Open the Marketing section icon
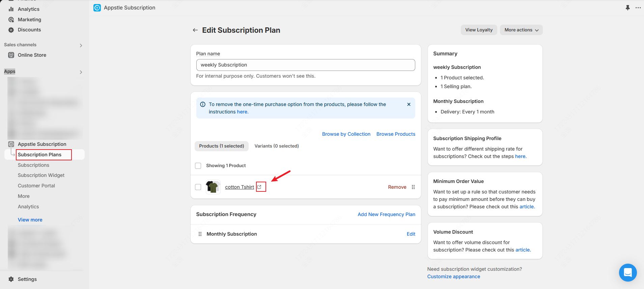This screenshot has height=289, width=644. pos(11,20)
